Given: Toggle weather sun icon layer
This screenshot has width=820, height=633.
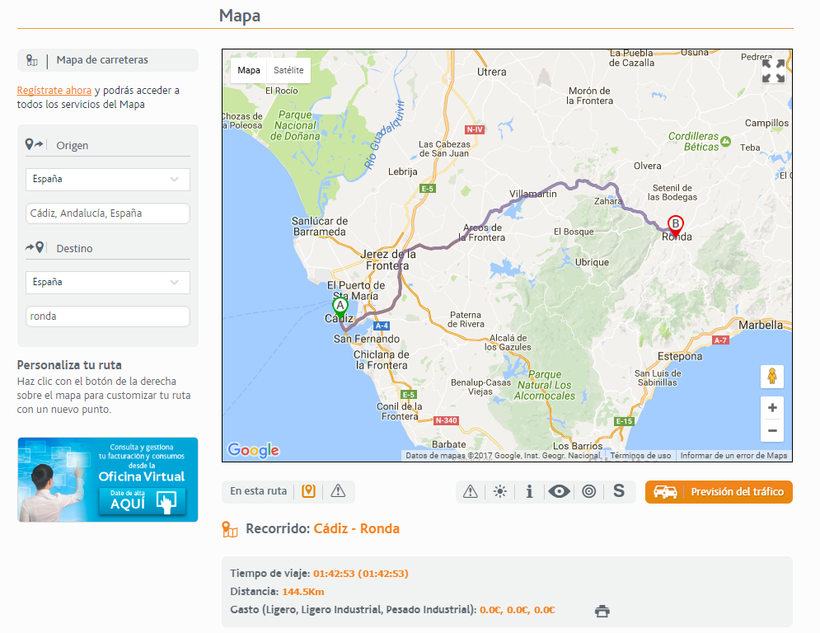Looking at the screenshot, I should (x=500, y=492).
